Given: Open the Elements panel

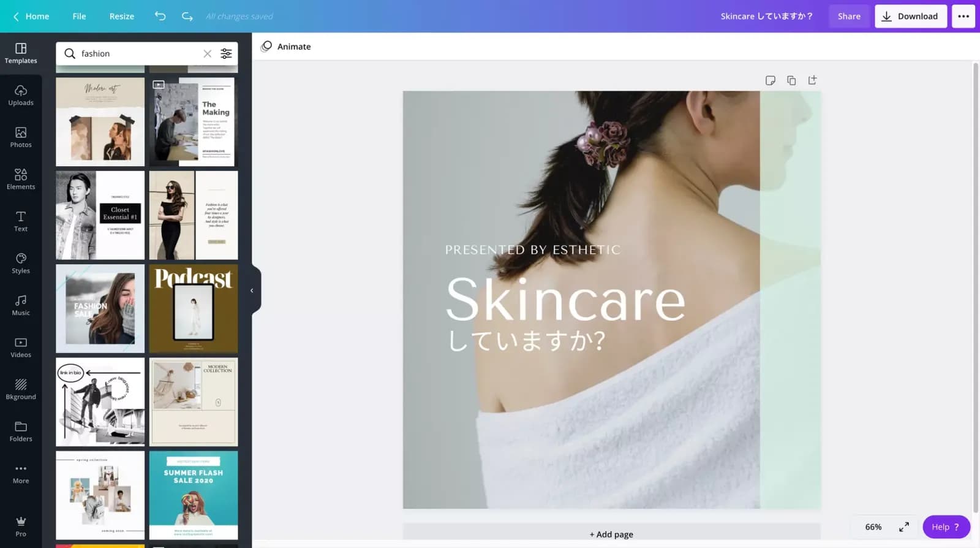Looking at the screenshot, I should pos(21,179).
